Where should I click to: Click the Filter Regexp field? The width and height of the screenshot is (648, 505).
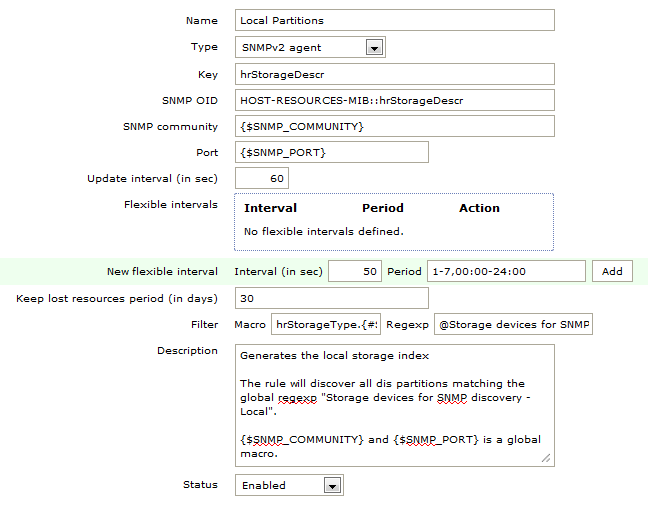[x=513, y=325]
